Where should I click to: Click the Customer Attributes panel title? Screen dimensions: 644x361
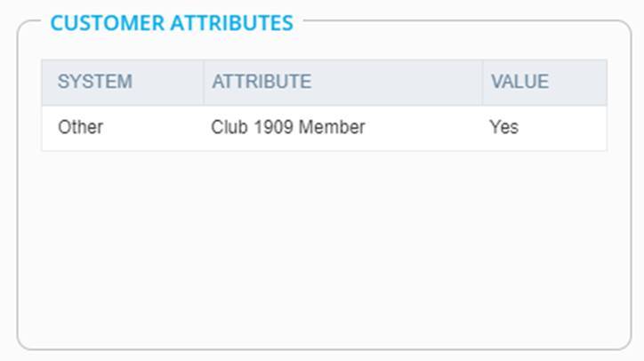172,23
